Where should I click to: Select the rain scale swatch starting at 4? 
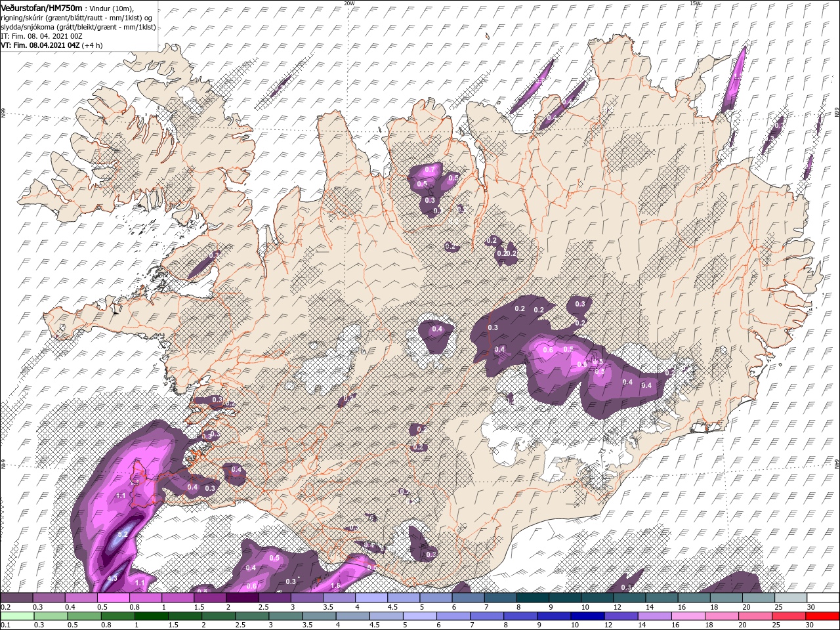(x=352, y=616)
